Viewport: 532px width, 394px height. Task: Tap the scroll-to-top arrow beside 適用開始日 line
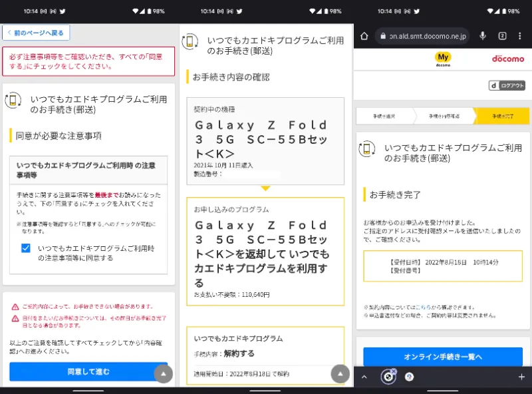coord(340,373)
